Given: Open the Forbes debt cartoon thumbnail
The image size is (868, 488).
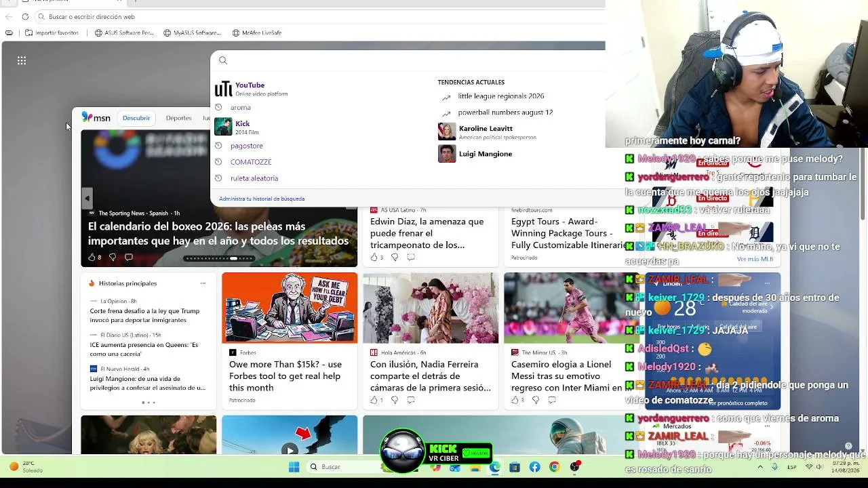Looking at the screenshot, I should tap(290, 308).
